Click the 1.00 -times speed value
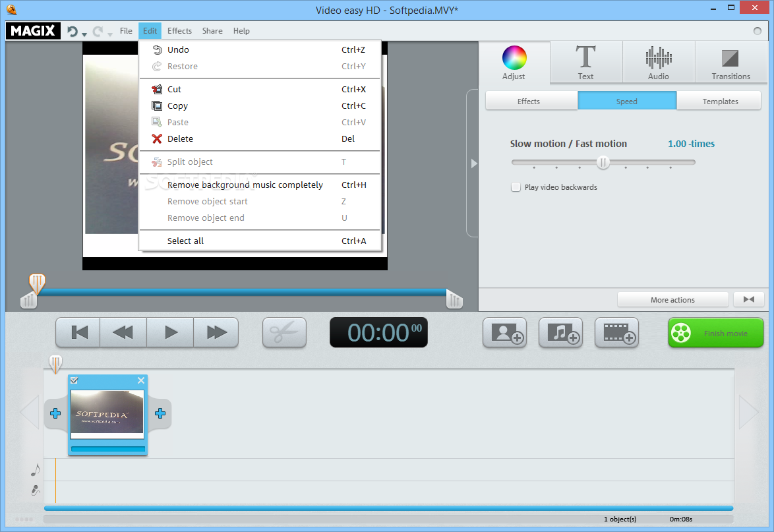774x532 pixels. click(691, 144)
